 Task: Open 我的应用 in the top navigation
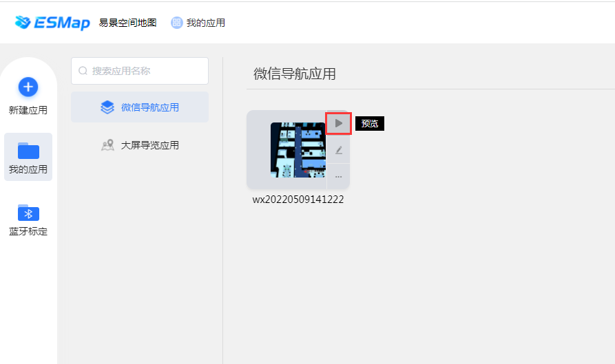pyautogui.click(x=198, y=23)
